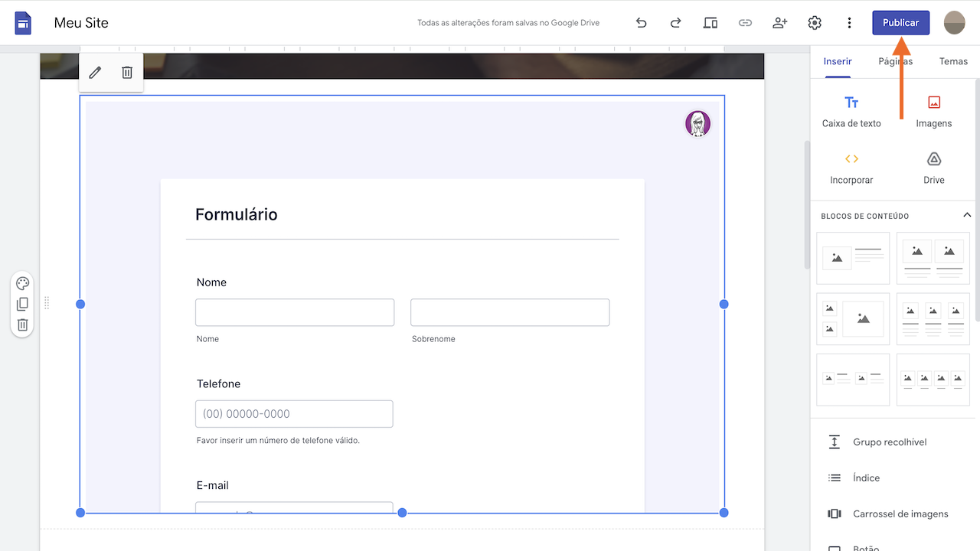Viewport: 980px width, 551px height.
Task: Insert a Caixa de texto
Action: click(x=851, y=112)
